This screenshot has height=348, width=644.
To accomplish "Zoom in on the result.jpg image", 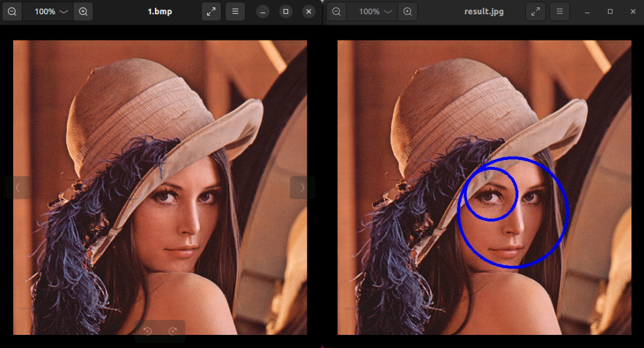I will (x=408, y=11).
